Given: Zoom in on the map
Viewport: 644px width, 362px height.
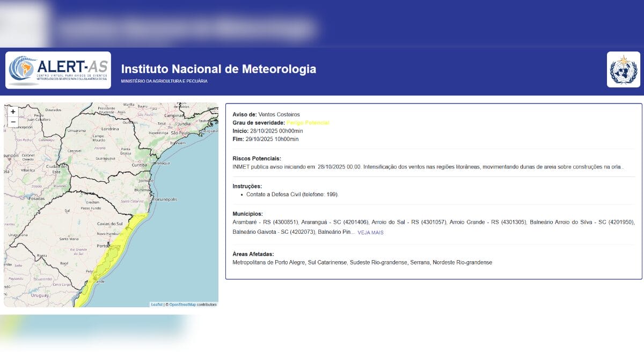Looking at the screenshot, I should click(13, 112).
